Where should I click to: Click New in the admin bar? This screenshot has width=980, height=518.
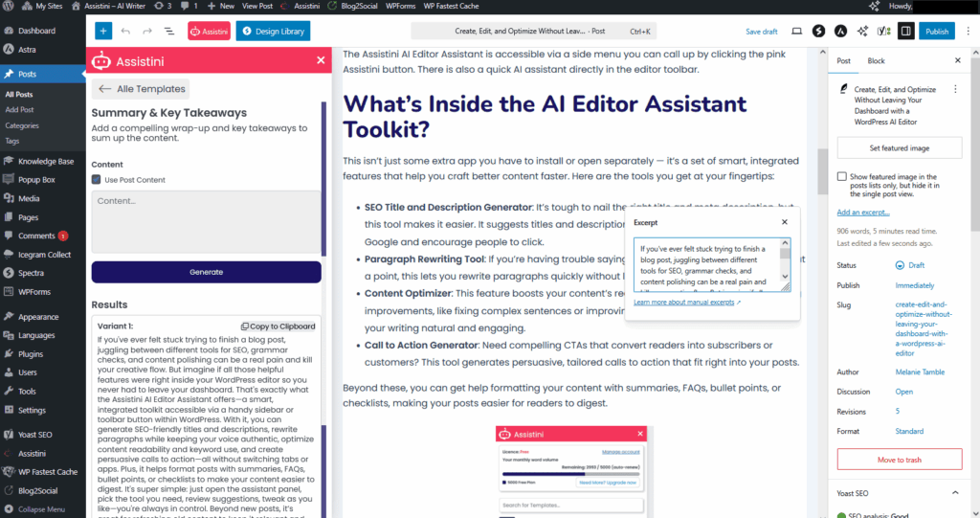pyautogui.click(x=221, y=6)
